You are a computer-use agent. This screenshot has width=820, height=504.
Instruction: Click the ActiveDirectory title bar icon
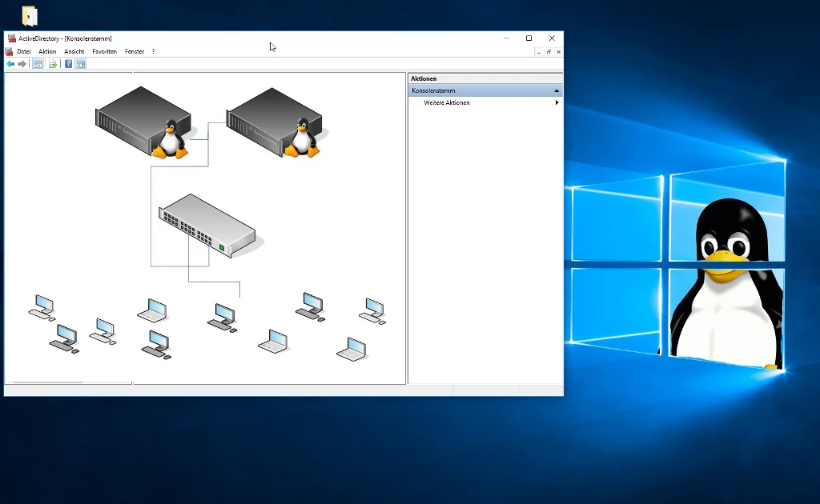pos(11,38)
